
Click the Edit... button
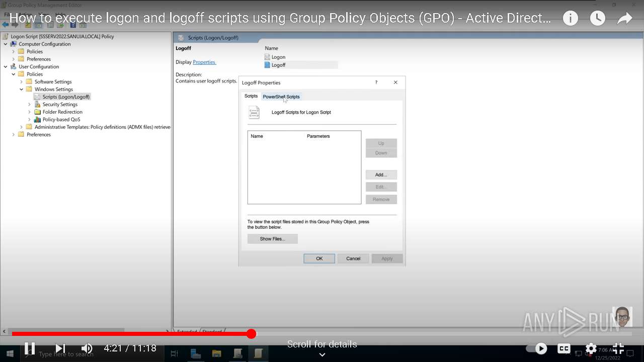[381, 187]
